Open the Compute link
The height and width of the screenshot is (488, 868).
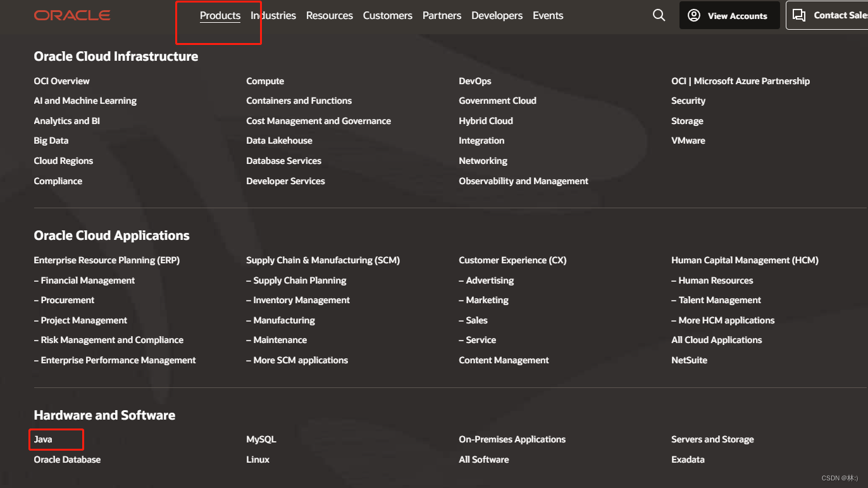265,81
